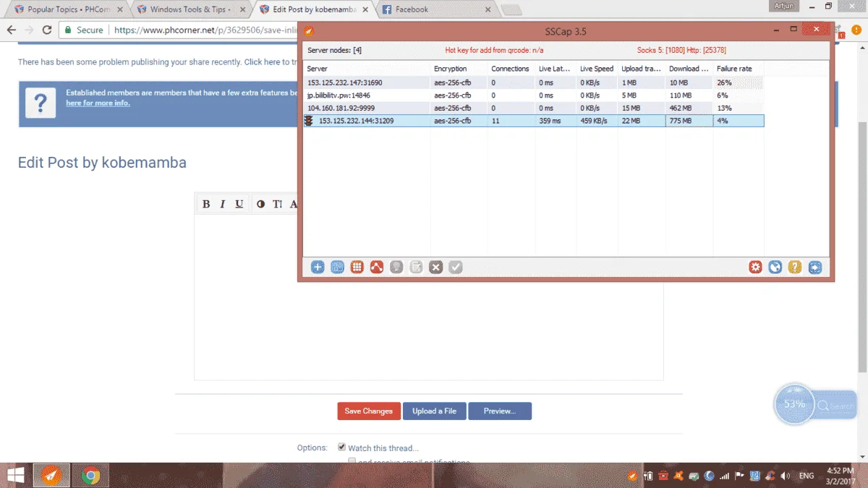Screen dimensions: 868x488
Task: Click the gray edit-note icon in SSCap toolbar
Action: point(416,267)
